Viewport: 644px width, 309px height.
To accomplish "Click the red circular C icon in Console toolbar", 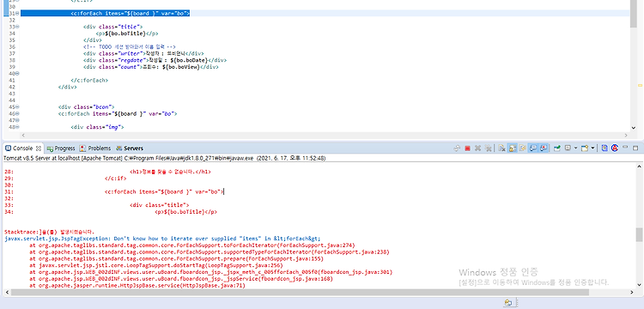I will [x=615, y=148].
